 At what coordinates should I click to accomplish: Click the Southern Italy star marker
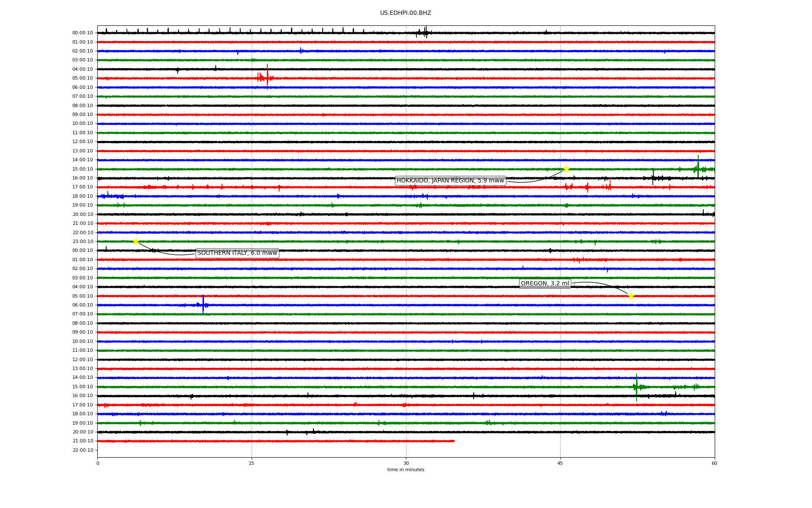pyautogui.click(x=136, y=241)
